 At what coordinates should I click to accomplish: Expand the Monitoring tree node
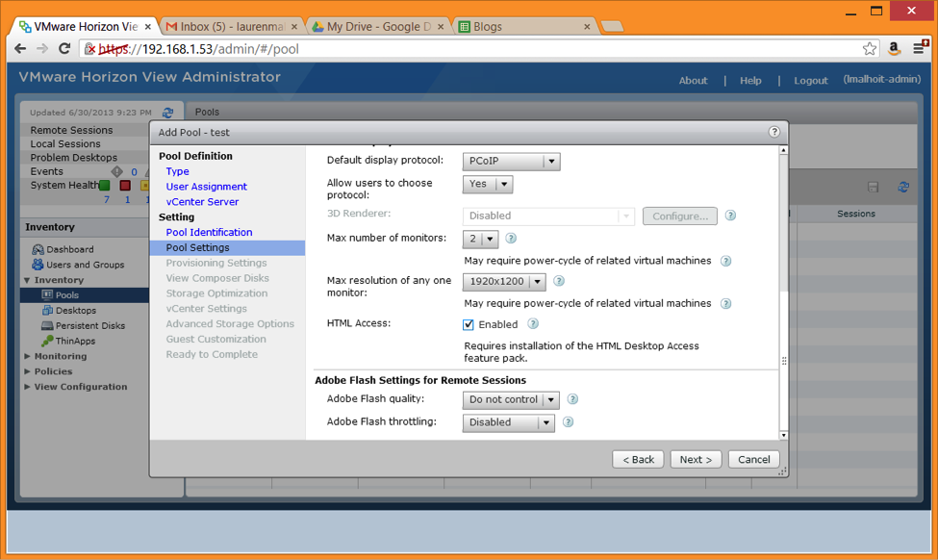27,356
